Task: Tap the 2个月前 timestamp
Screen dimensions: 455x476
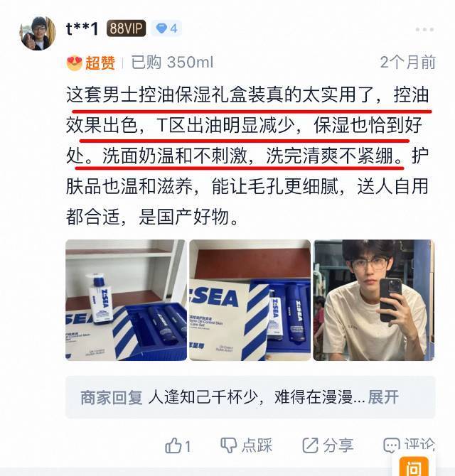Action: click(407, 63)
